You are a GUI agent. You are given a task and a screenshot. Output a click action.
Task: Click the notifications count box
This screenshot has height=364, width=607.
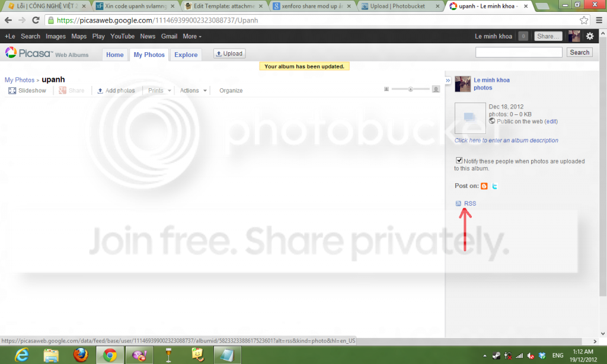coord(523,36)
